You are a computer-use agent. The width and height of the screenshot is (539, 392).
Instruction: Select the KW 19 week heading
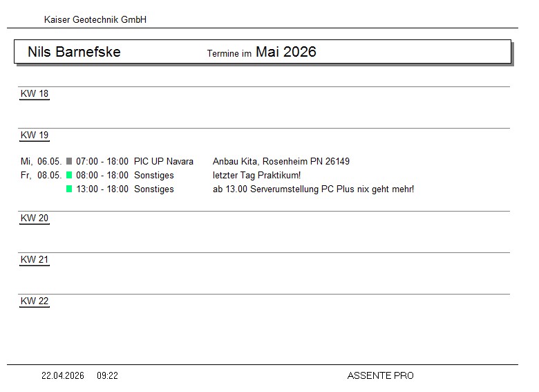(x=35, y=136)
